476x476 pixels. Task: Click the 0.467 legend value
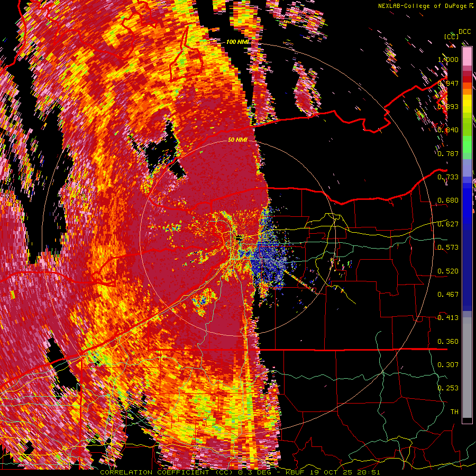point(448,295)
